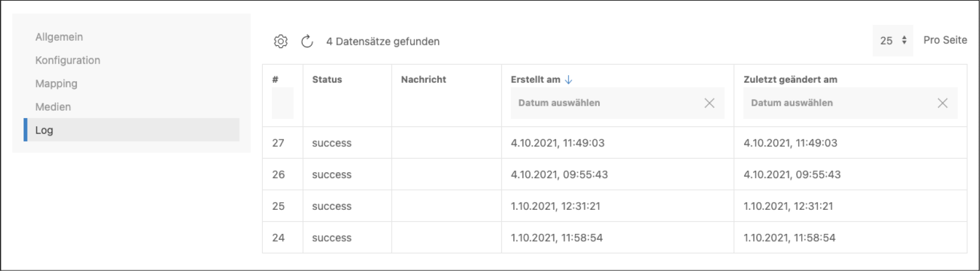Open the Allgemein section
The image size is (980, 271).
59,37
